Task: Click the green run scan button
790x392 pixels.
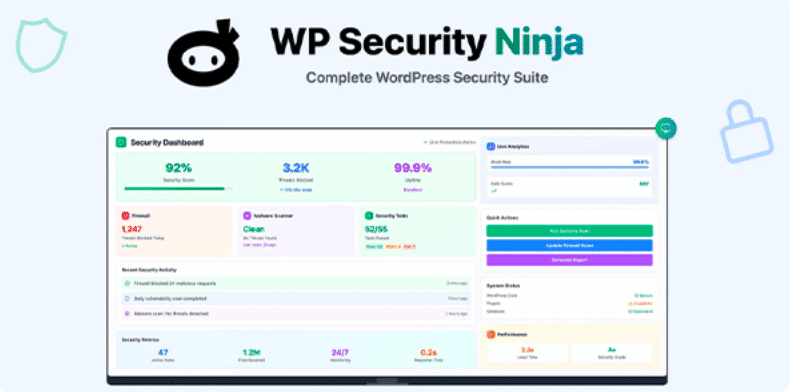Action: (569, 231)
